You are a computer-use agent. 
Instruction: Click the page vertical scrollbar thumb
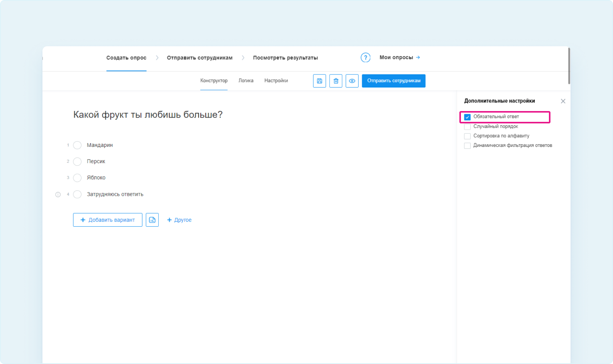point(569,66)
